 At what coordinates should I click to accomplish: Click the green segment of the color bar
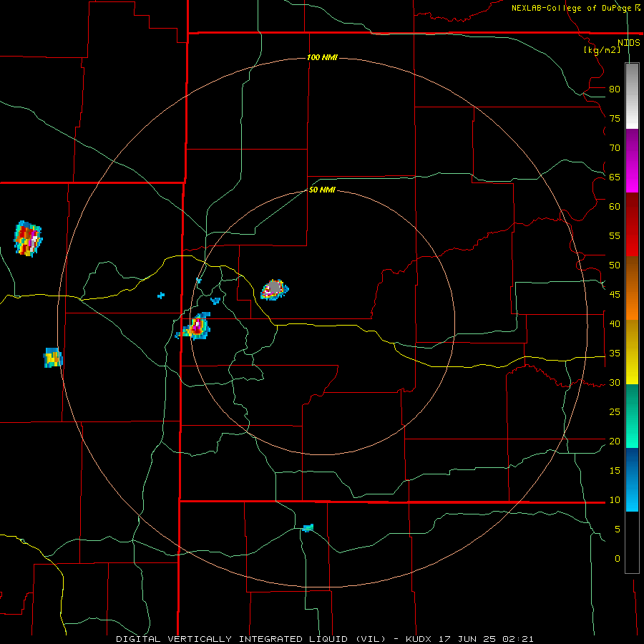[632, 416]
